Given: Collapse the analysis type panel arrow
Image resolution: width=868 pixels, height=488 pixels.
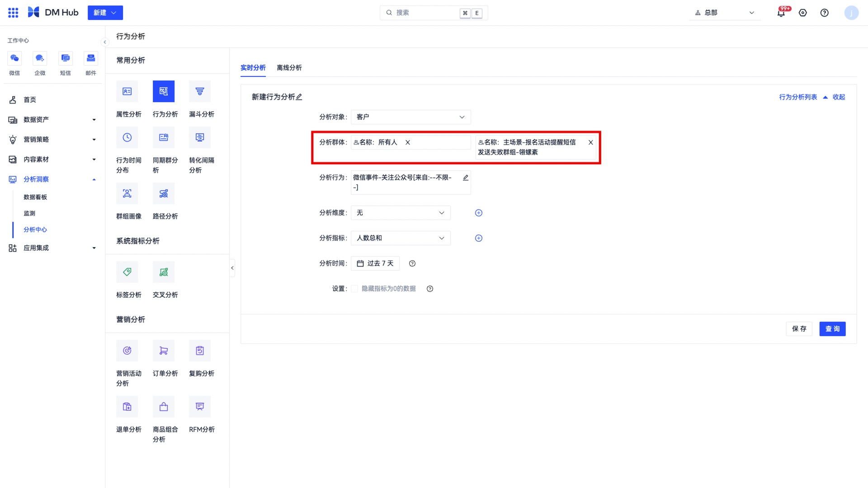Looking at the screenshot, I should pyautogui.click(x=232, y=268).
